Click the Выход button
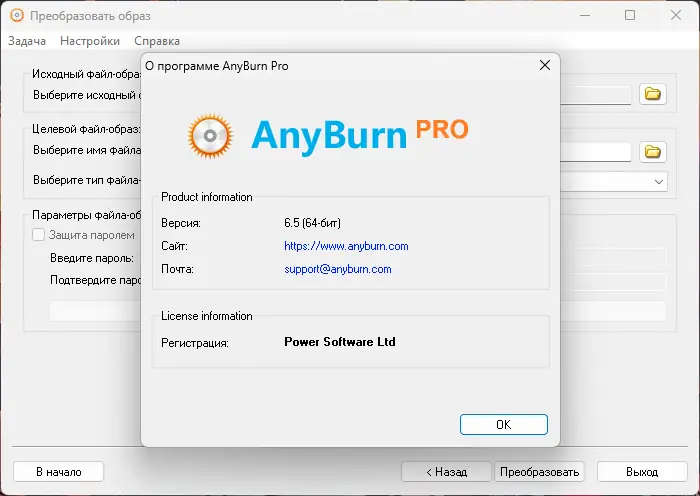 tap(642, 472)
